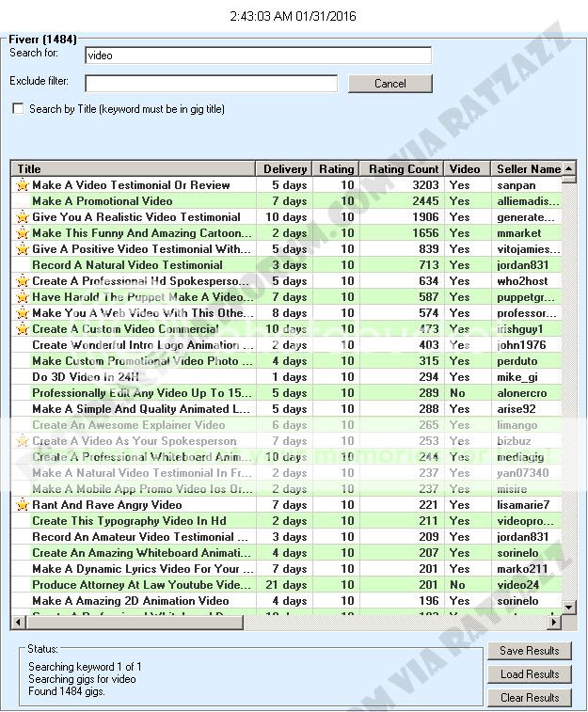Screen dimensions: 588x712
Task: Select the Record An Amateur Video Testimonial row
Action: (x=287, y=537)
